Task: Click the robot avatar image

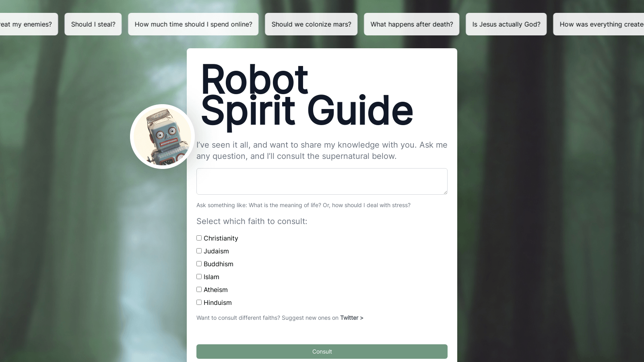Action: 162,136
